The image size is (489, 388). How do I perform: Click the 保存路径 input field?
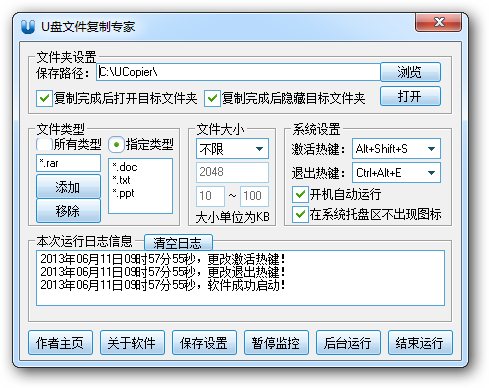click(238, 72)
